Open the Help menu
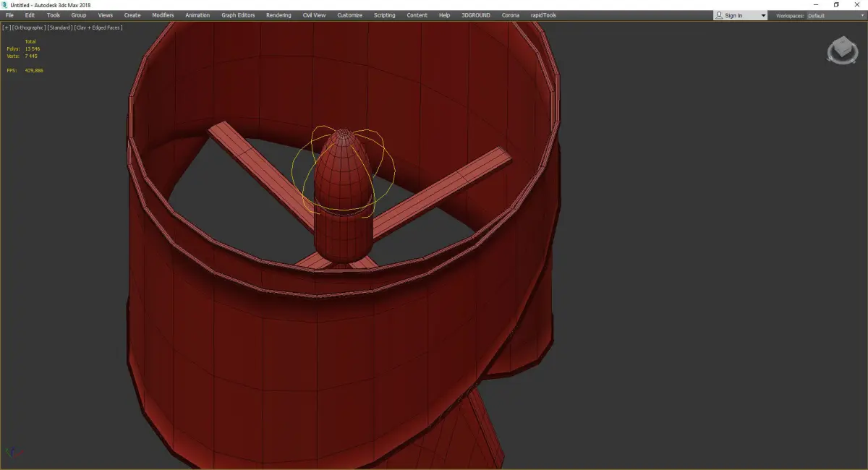 (x=444, y=15)
